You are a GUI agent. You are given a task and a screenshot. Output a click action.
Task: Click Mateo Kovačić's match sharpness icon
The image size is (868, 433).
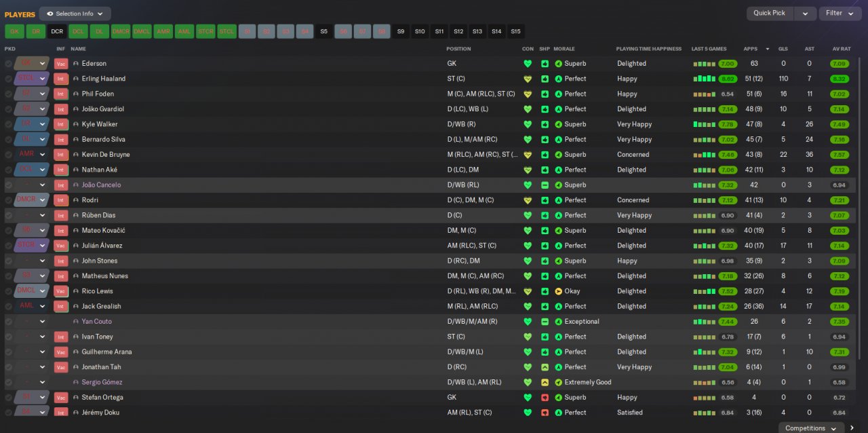point(545,231)
